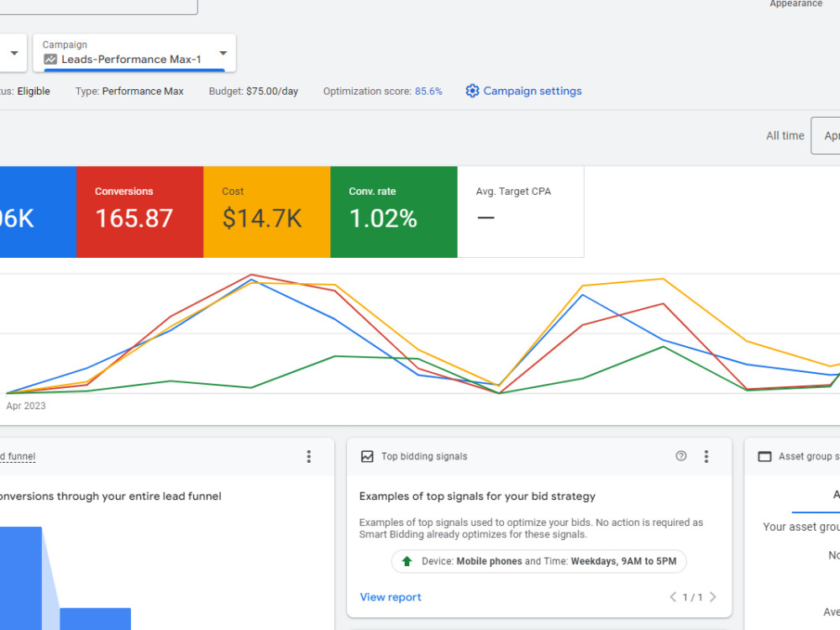
Task: Click the All time date label
Action: 785,136
